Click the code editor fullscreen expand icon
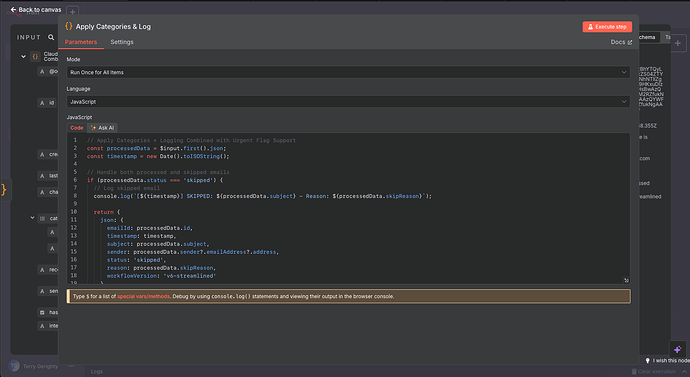Viewport: 690px width, 377px height. coord(626,280)
